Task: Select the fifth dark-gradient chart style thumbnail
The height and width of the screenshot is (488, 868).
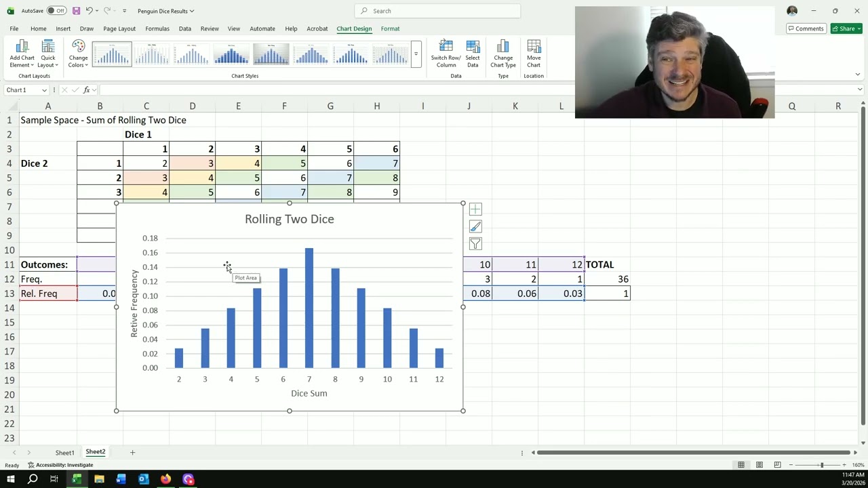Action: pyautogui.click(x=271, y=54)
